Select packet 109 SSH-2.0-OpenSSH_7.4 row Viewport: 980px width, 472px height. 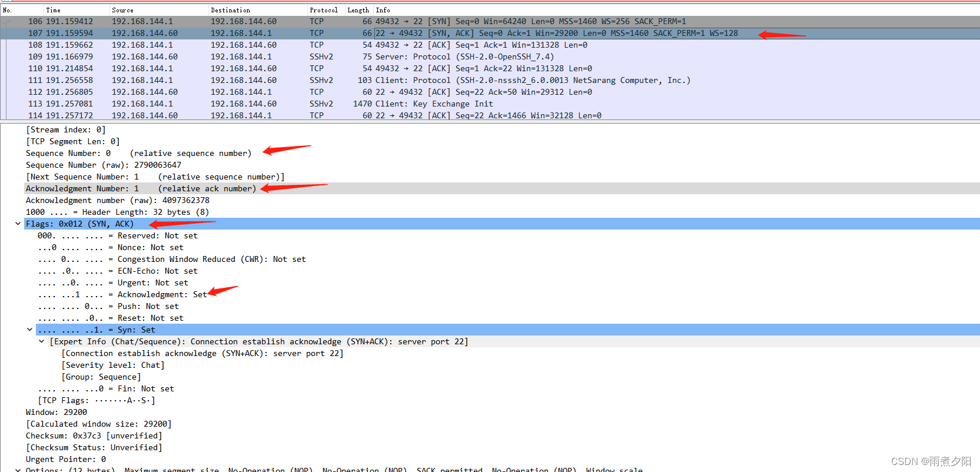click(x=490, y=56)
